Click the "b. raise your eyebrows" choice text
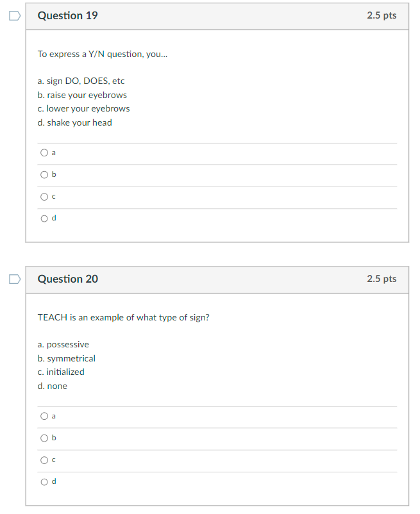 coord(82,95)
